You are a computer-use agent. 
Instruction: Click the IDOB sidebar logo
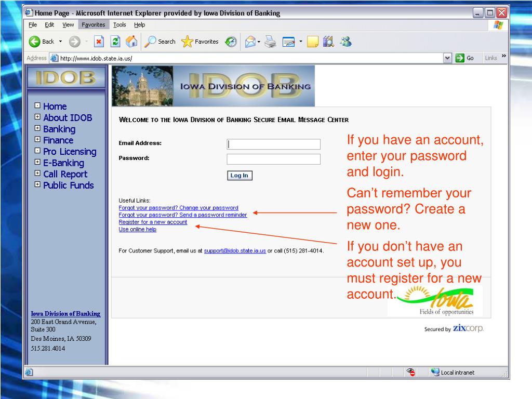click(x=66, y=78)
